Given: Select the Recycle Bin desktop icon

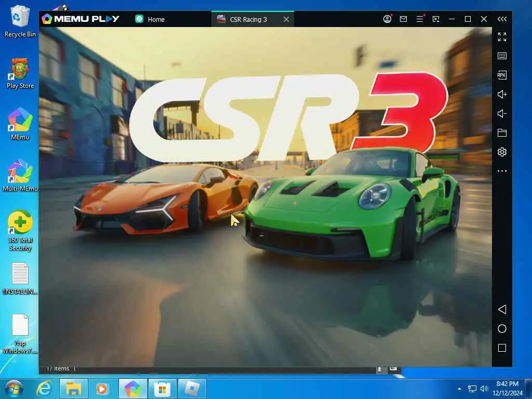Looking at the screenshot, I should point(20,21).
